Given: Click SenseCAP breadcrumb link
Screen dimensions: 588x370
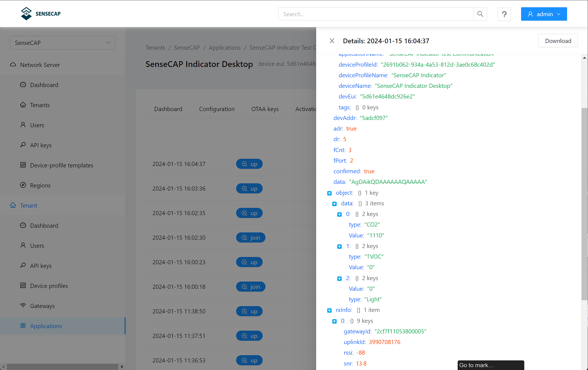Looking at the screenshot, I should (187, 48).
